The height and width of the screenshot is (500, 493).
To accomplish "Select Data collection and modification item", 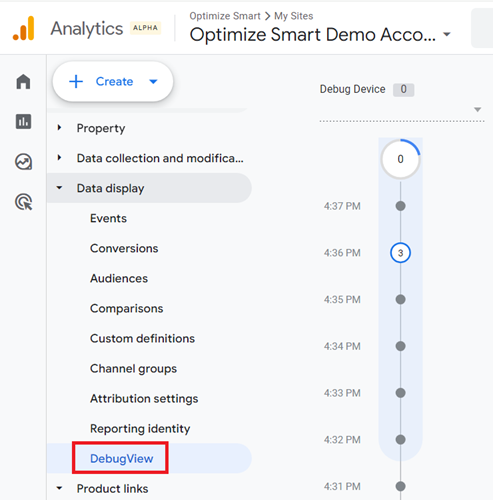I will pyautogui.click(x=160, y=158).
